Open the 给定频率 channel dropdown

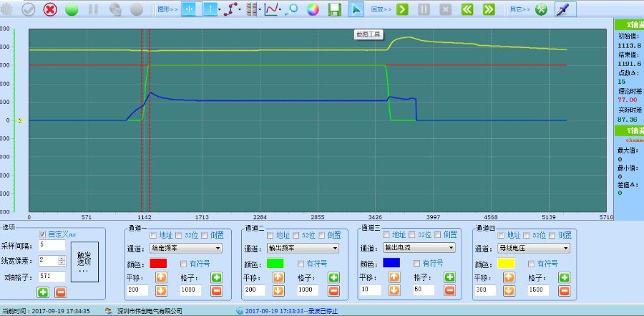click(x=185, y=248)
